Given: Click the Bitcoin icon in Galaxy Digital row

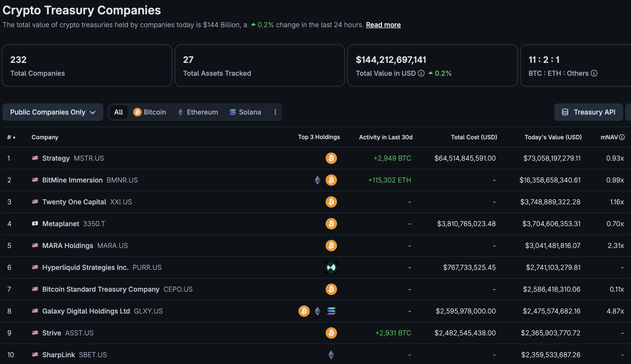Looking at the screenshot, I should pyautogui.click(x=304, y=311).
